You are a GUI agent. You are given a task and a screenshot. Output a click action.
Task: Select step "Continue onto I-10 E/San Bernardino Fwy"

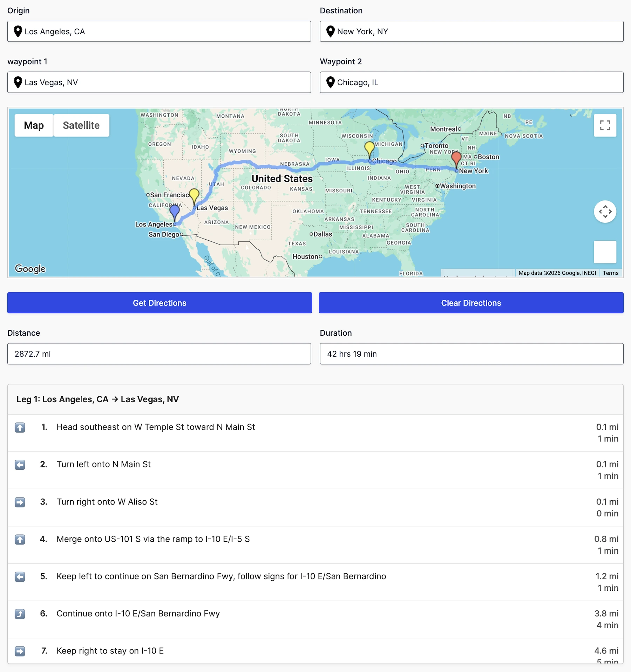pos(315,619)
